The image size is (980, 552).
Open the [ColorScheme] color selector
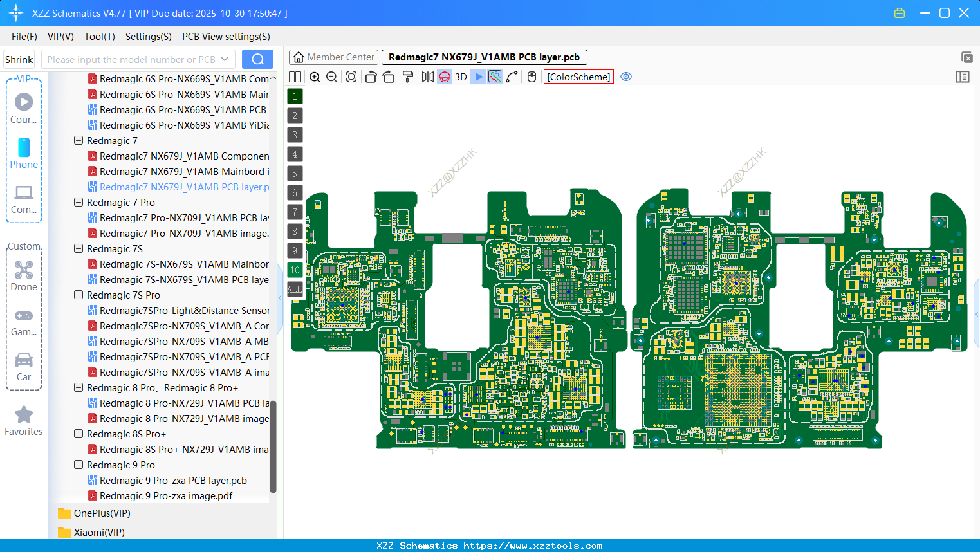[578, 77]
